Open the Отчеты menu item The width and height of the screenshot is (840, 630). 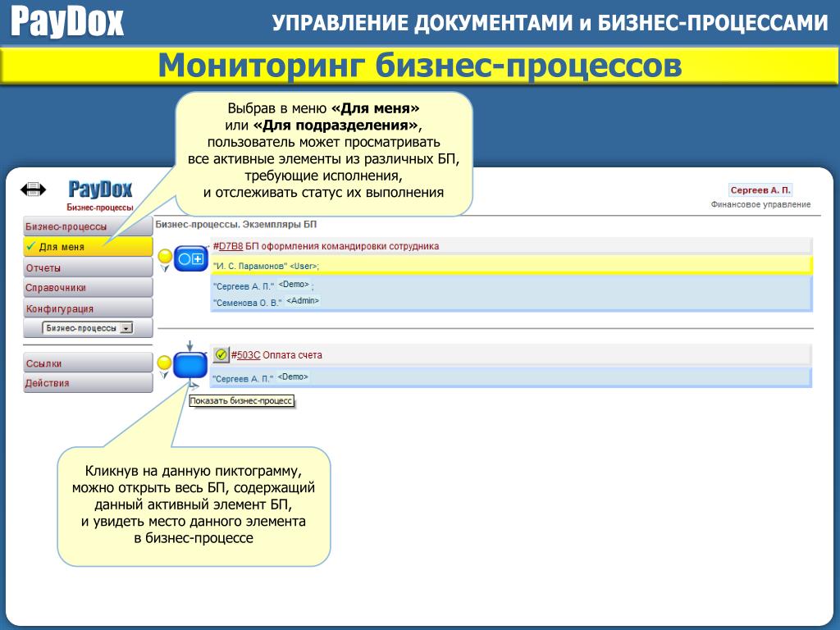88,267
